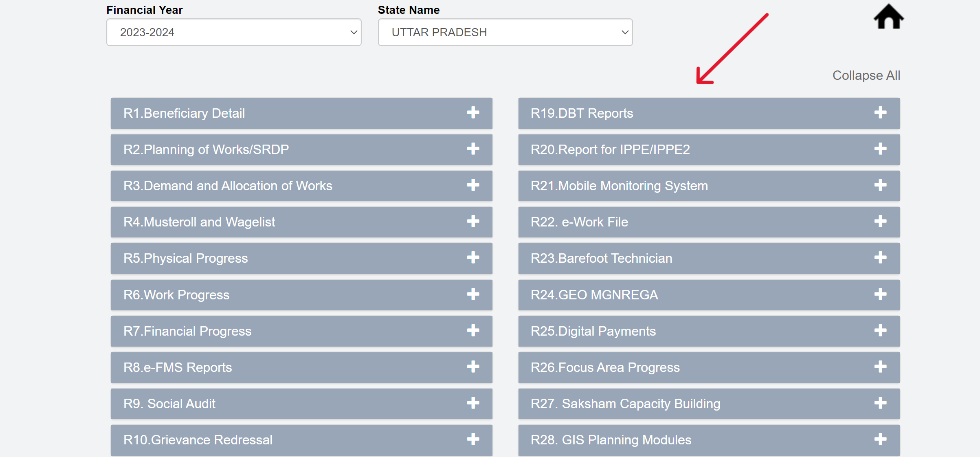Click plus icon on R19.DBT Reports
This screenshot has width=980, height=457.
[880, 113]
